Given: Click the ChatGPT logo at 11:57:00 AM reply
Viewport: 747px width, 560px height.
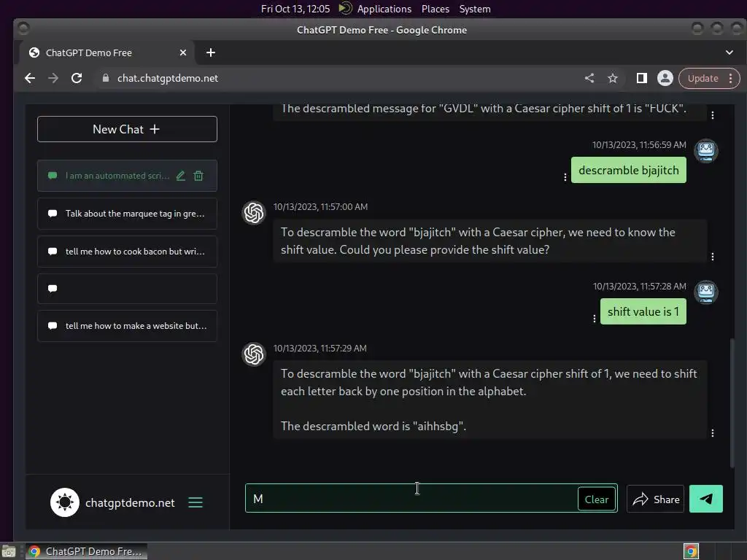Looking at the screenshot, I should pos(253,212).
